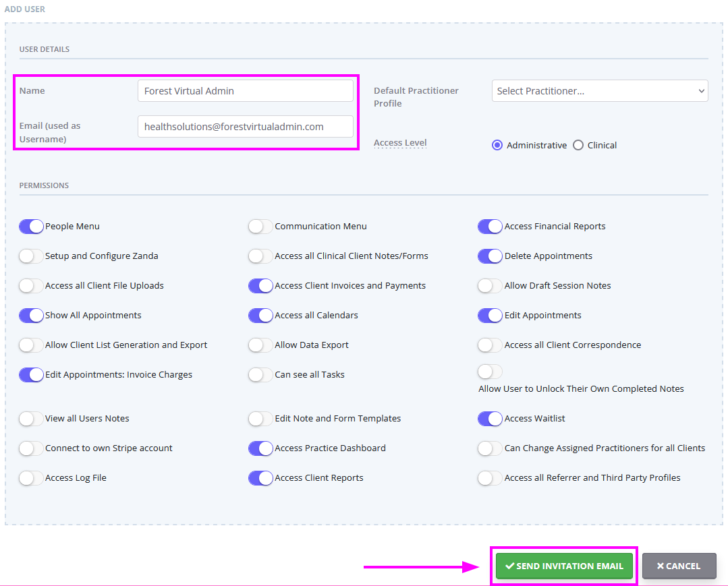Enable Allow Draft Session Notes
Image resolution: width=728 pixels, height=586 pixels.
pos(489,285)
